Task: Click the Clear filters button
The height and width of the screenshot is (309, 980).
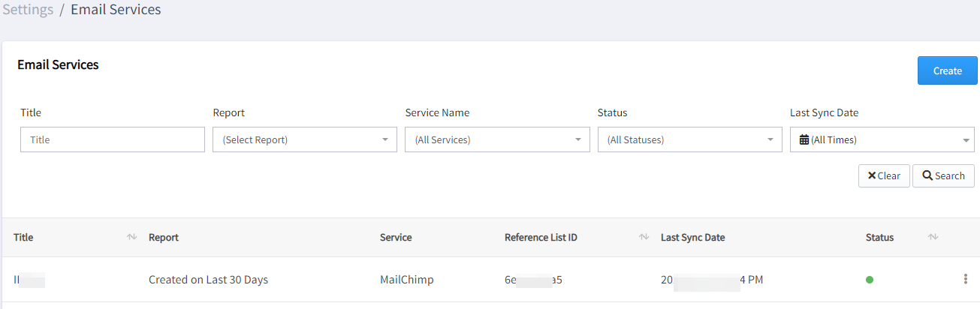Action: pyautogui.click(x=884, y=175)
